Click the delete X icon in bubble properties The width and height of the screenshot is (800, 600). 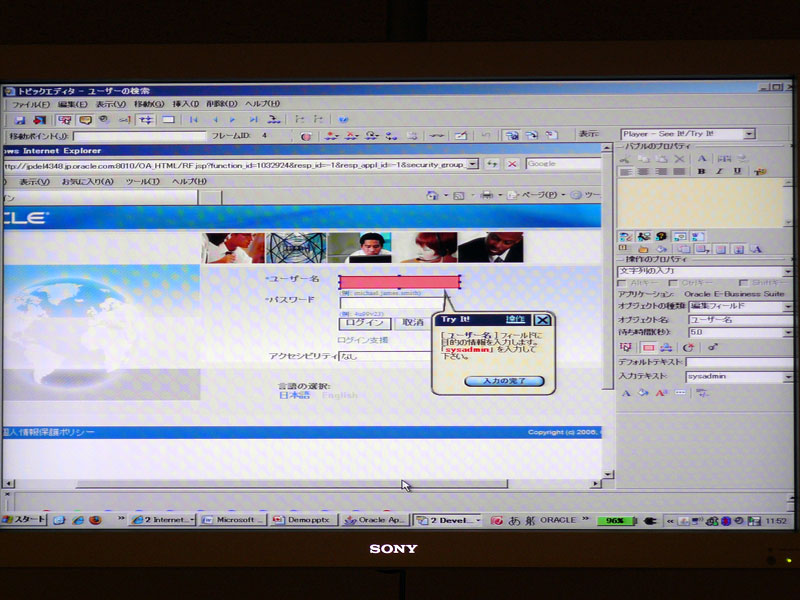679,159
